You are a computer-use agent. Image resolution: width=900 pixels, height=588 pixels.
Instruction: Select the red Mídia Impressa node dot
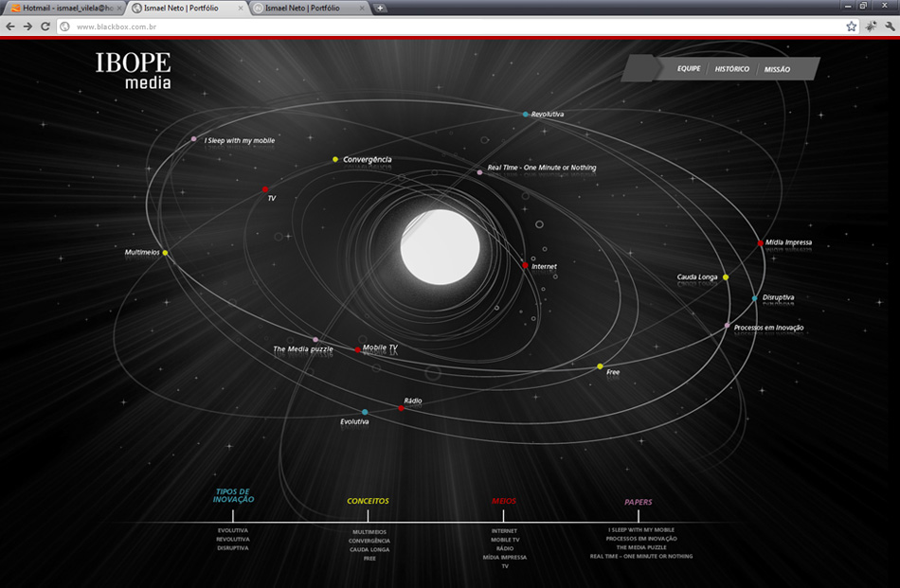coord(760,243)
